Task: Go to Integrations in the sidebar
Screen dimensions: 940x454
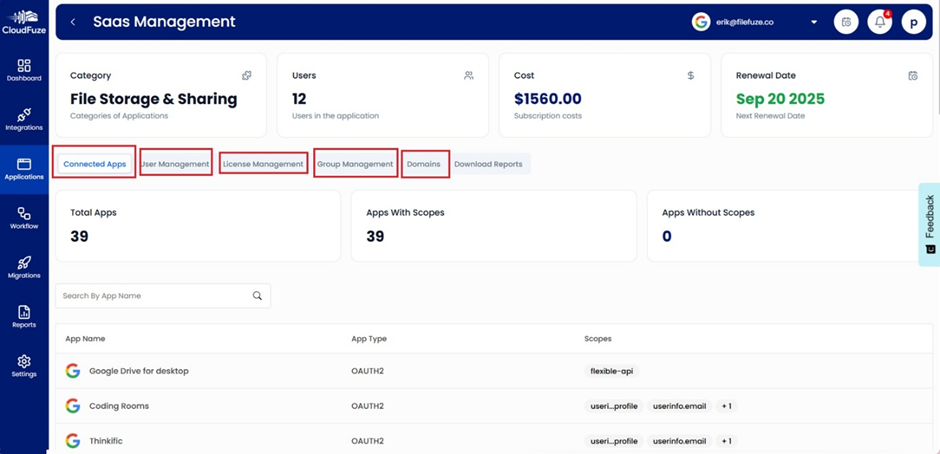Action: [x=24, y=119]
